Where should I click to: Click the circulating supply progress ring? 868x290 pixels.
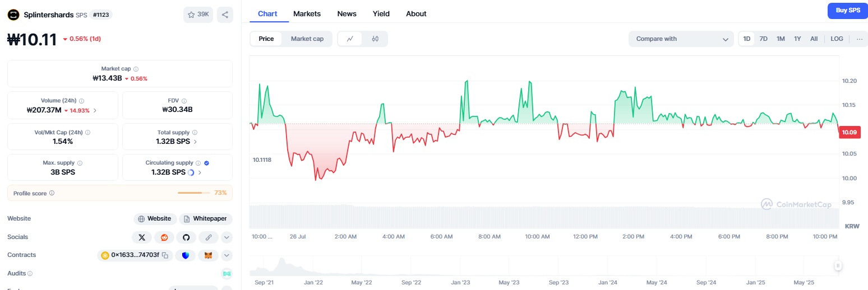[x=191, y=172]
